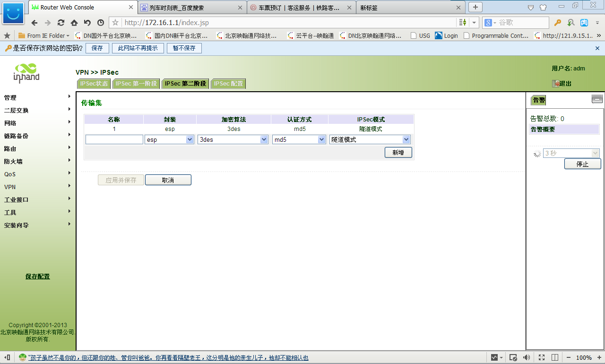
Task: Open the VPN sidebar menu
Action: tap(10, 187)
